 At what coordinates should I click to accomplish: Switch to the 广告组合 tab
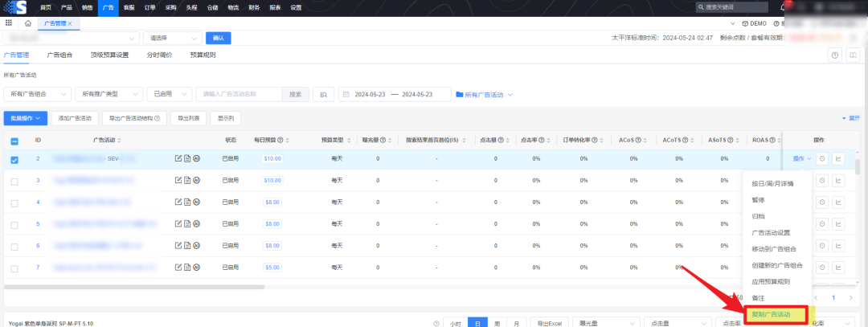59,55
